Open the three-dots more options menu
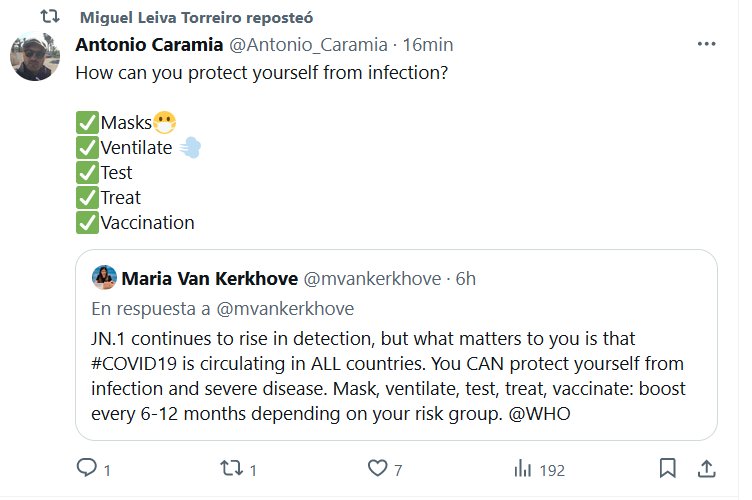 [x=706, y=46]
